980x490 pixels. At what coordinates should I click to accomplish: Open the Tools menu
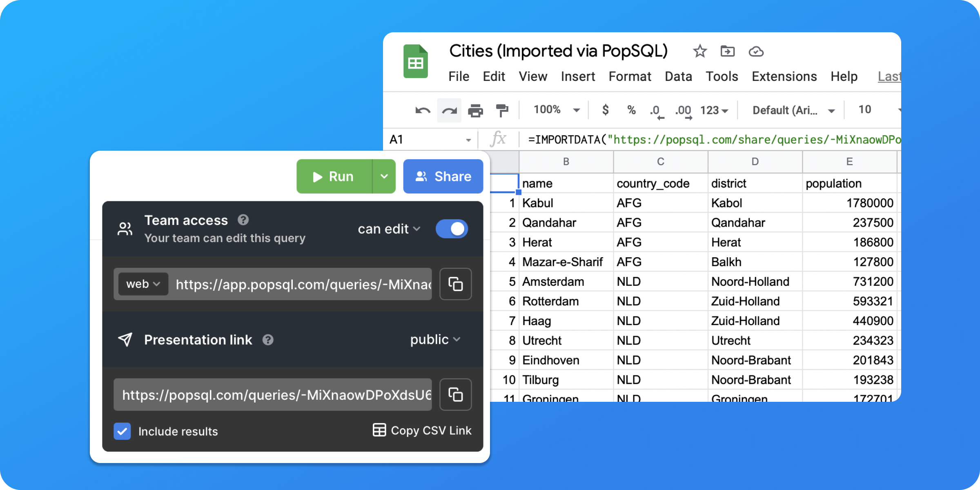(x=722, y=76)
